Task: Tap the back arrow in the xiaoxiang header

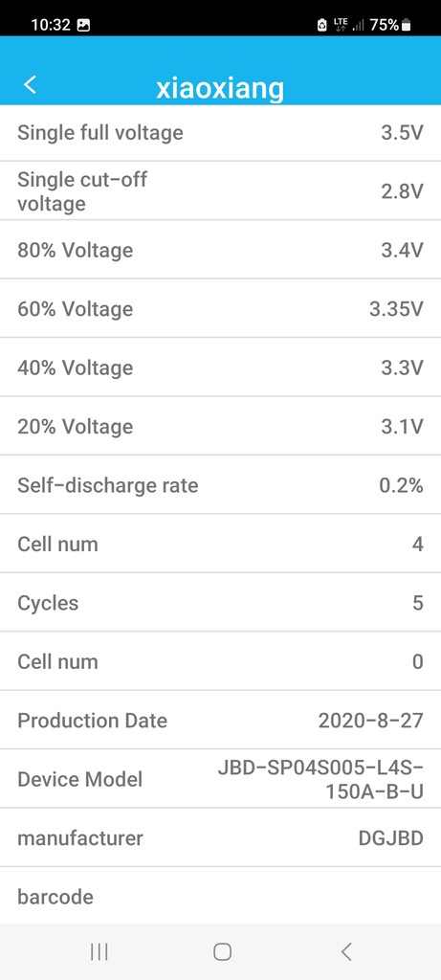Action: point(30,84)
